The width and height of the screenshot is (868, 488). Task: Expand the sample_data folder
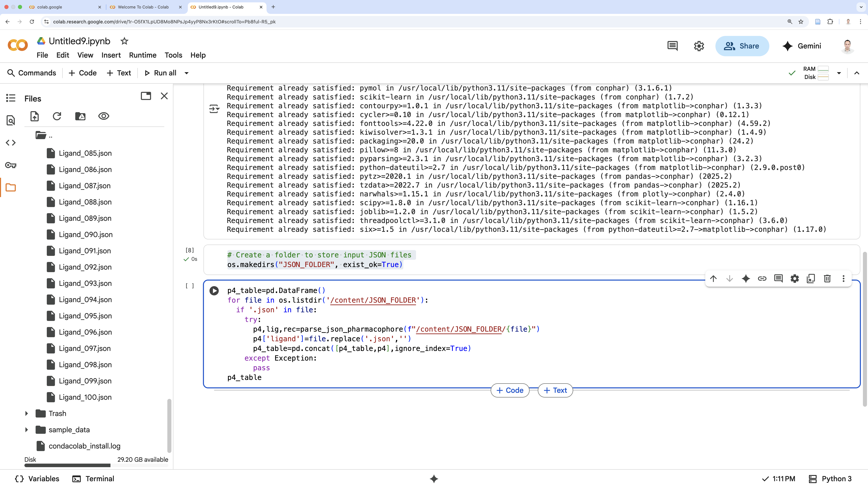27,430
